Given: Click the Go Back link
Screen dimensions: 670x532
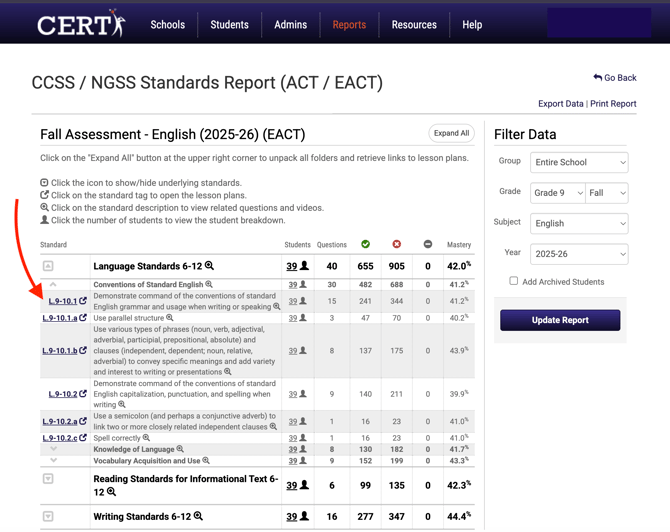Looking at the screenshot, I should click(615, 78).
